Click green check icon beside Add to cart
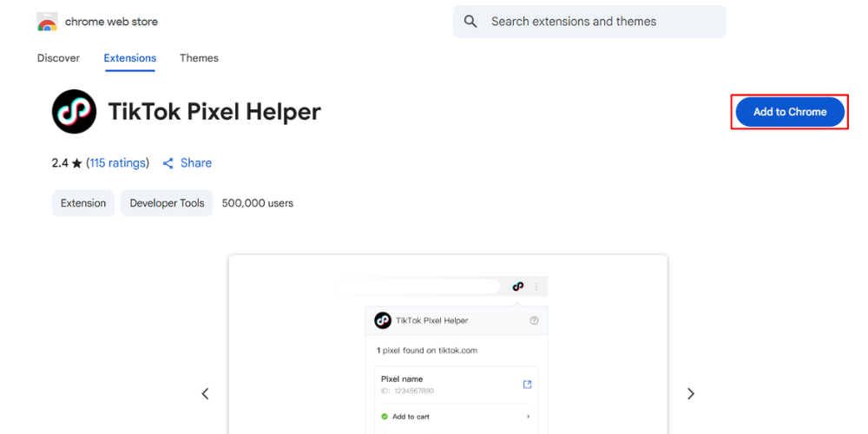 pyautogui.click(x=385, y=417)
